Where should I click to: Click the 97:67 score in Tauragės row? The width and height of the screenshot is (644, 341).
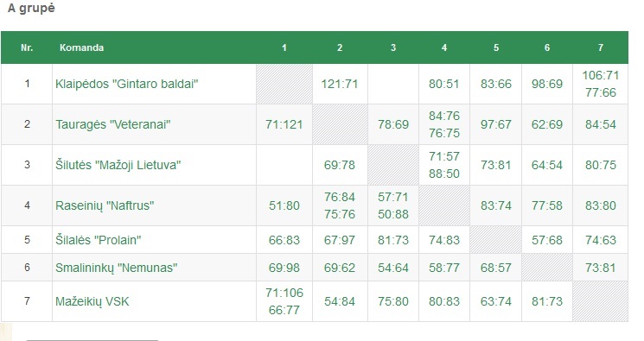click(x=495, y=124)
